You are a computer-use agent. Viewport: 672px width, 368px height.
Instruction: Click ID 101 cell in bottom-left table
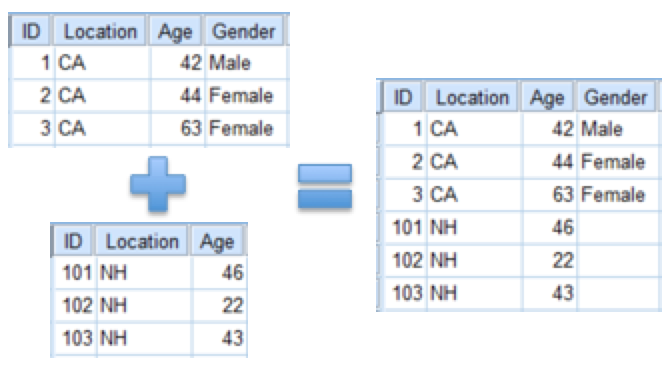pyautogui.click(x=75, y=272)
